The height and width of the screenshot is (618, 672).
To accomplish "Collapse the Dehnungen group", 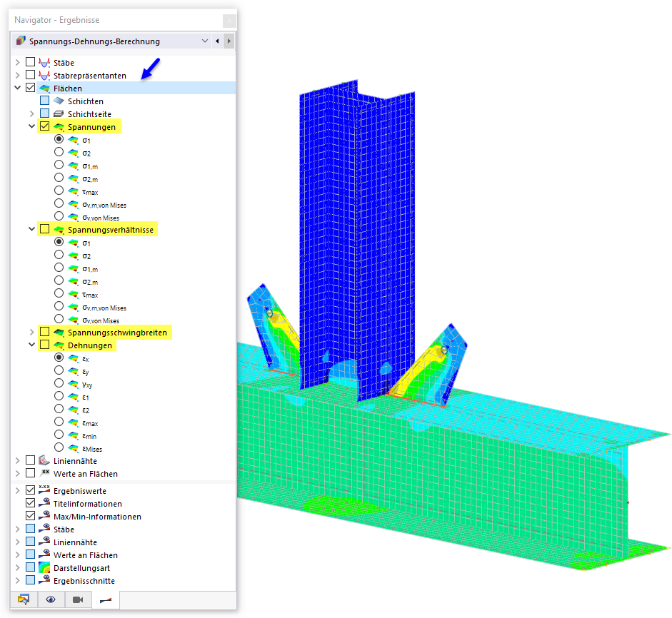I will click(x=31, y=345).
